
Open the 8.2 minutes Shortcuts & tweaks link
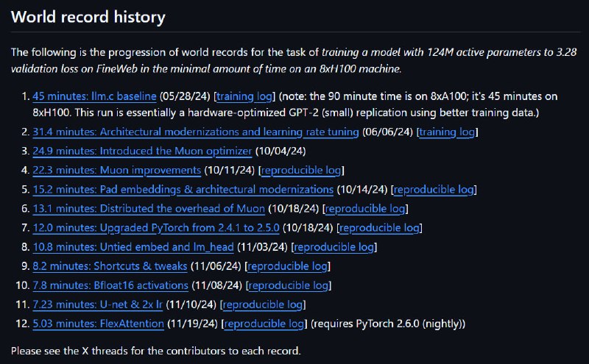110,266
